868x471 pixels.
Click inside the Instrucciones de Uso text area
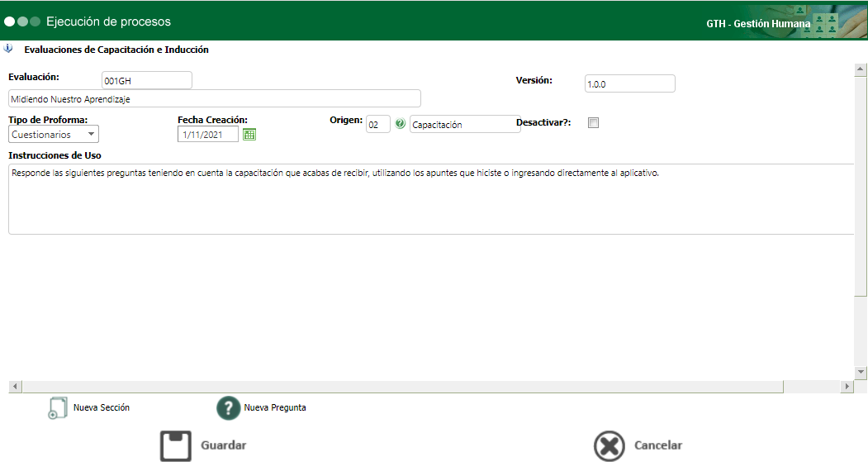click(x=432, y=199)
